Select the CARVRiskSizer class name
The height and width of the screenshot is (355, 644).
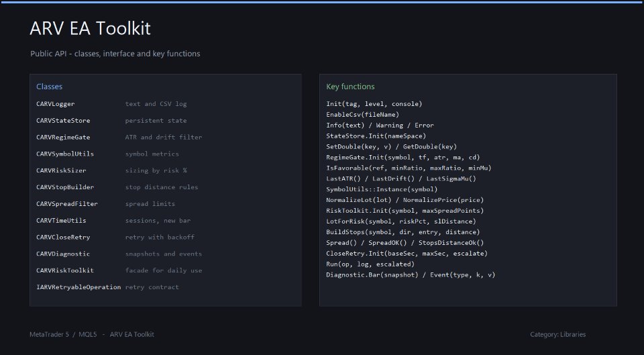click(61, 170)
